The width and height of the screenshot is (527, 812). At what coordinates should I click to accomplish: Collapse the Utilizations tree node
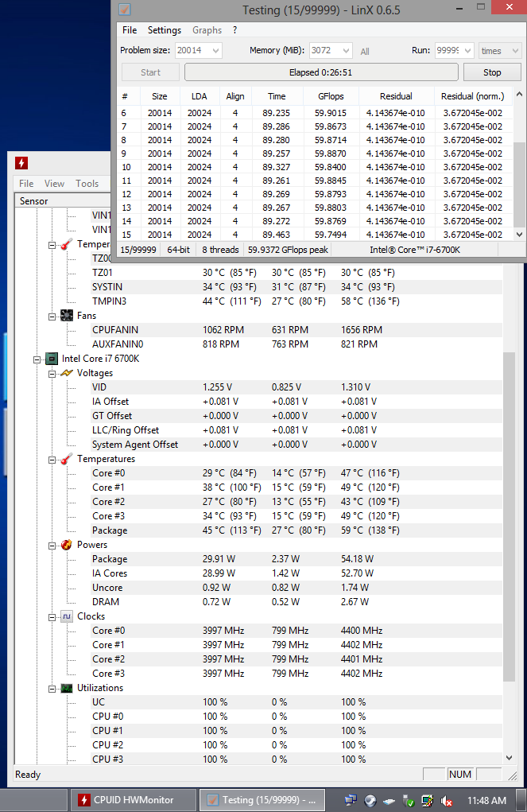52,689
